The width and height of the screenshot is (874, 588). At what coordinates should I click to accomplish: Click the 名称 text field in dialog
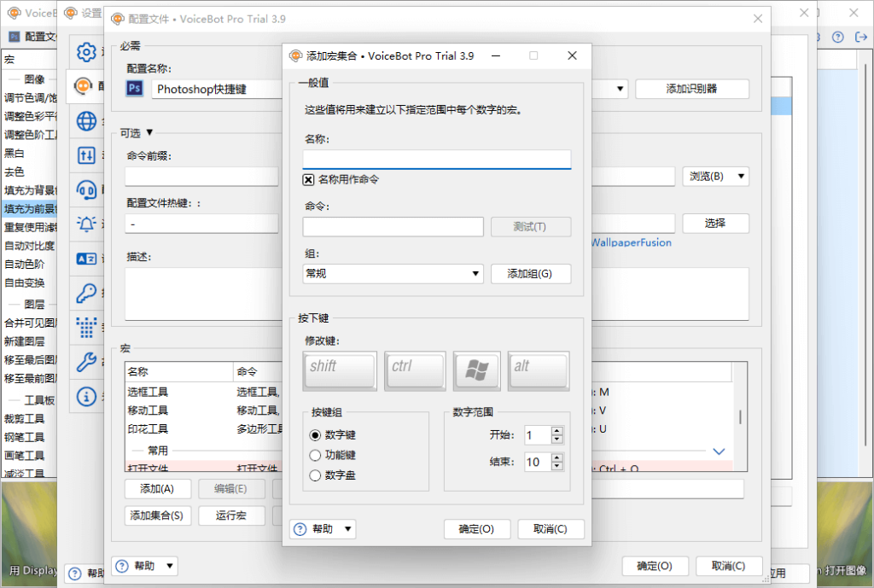[437, 159]
